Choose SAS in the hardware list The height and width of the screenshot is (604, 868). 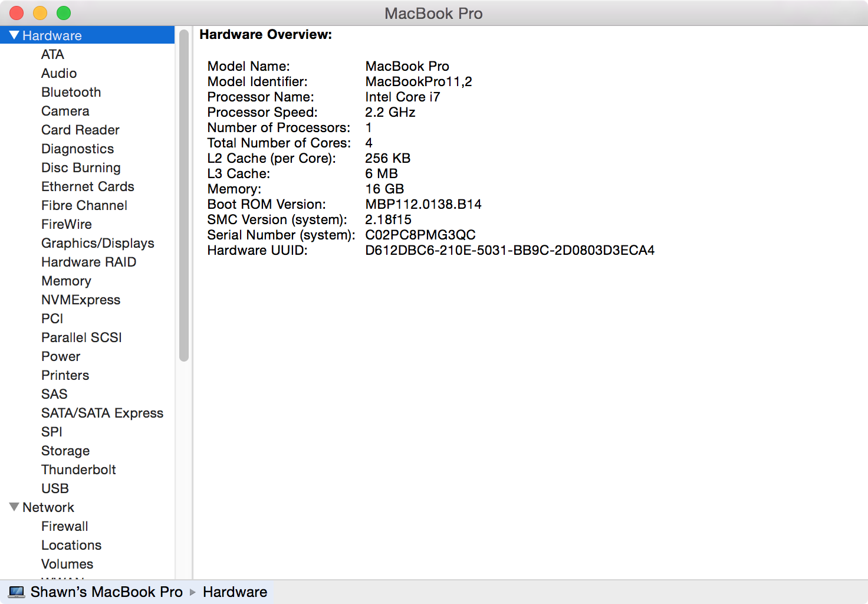pyautogui.click(x=54, y=394)
